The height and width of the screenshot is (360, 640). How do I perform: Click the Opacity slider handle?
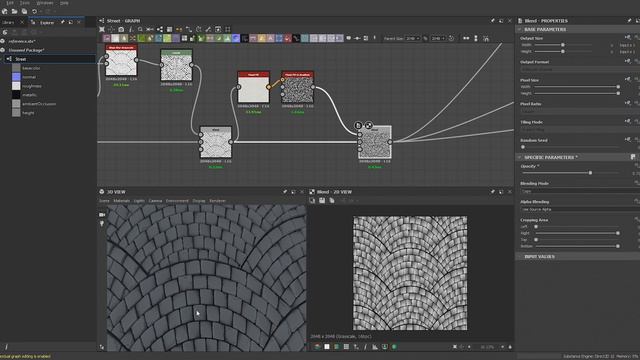pyautogui.click(x=590, y=173)
